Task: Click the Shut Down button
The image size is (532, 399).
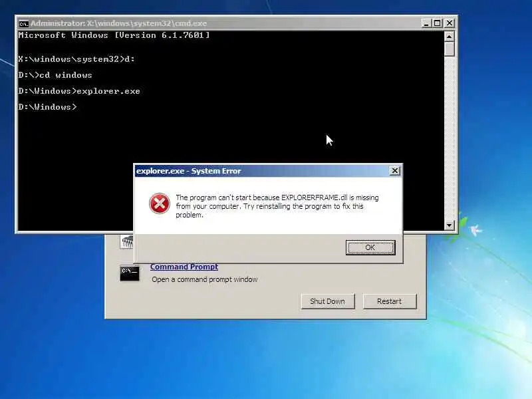Action: point(328,301)
